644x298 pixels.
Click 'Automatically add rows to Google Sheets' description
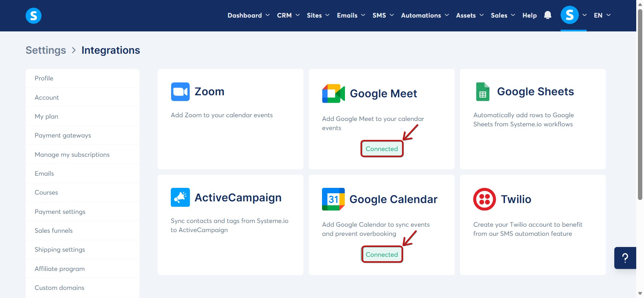pos(524,120)
